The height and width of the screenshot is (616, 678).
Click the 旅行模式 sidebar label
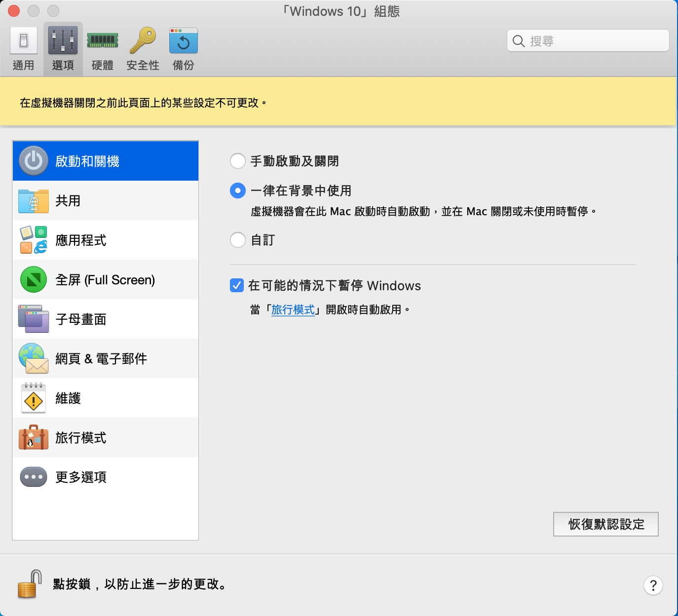(x=81, y=438)
